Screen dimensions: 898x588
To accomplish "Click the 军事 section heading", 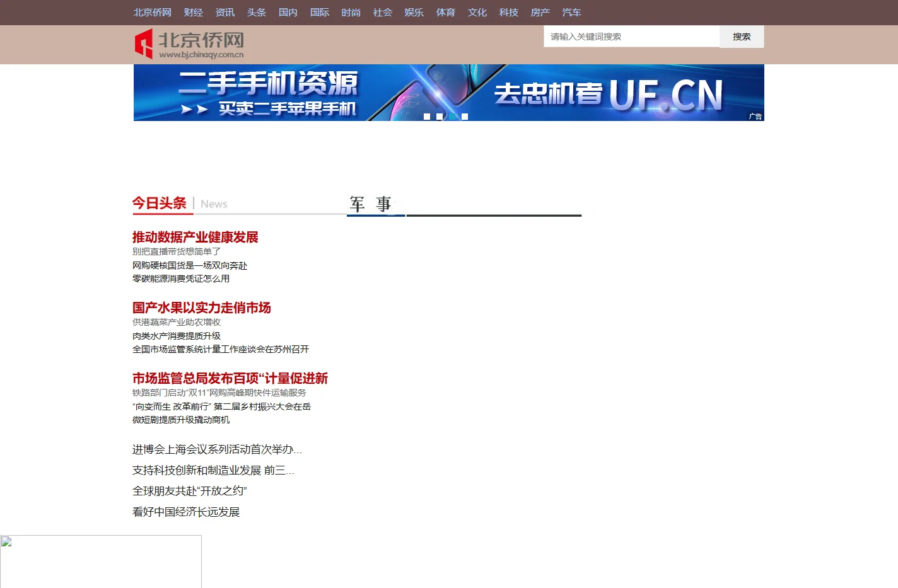I will (x=371, y=204).
